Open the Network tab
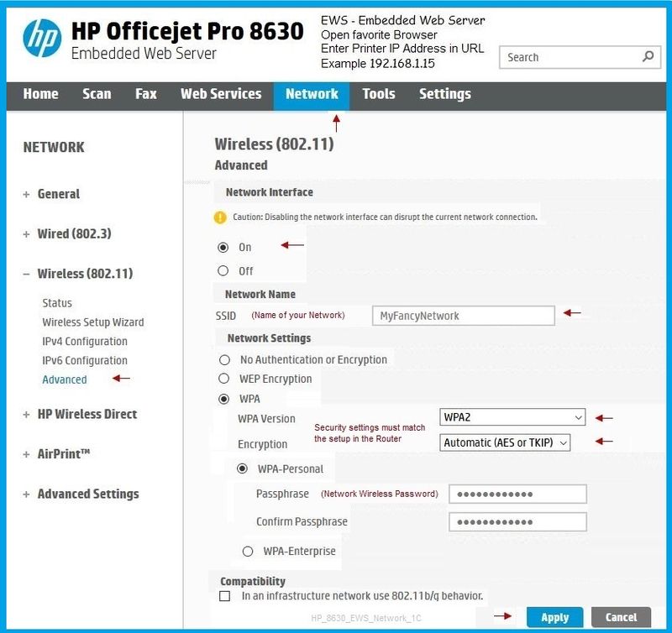Screen dimensions: 672x633 [x=312, y=95]
